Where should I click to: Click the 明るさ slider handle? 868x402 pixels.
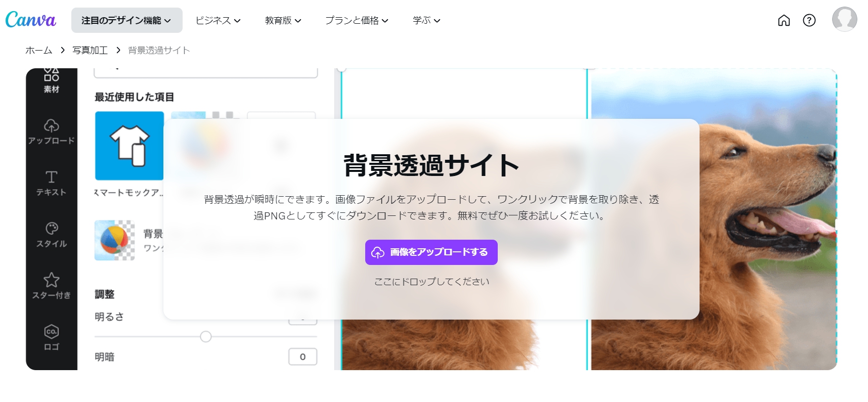coord(205,337)
